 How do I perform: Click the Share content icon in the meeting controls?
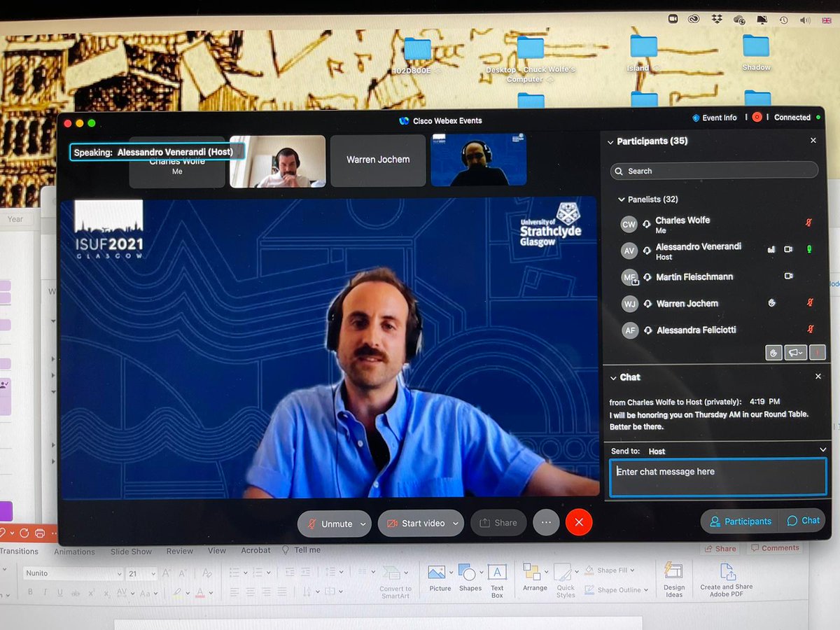(498, 523)
